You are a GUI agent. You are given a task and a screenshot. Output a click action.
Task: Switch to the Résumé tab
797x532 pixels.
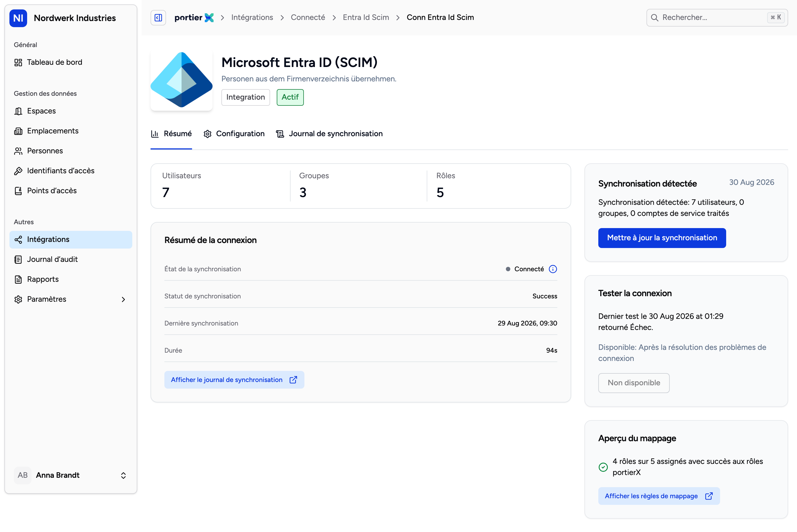tap(171, 134)
